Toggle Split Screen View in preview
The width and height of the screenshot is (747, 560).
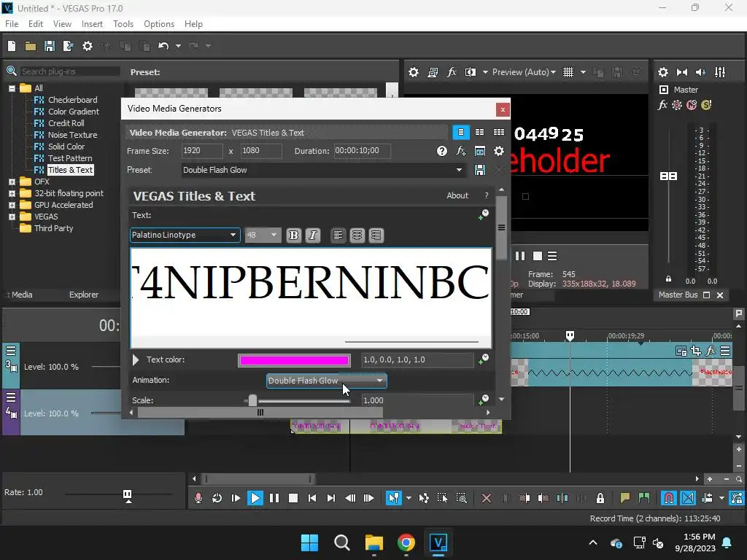pos(471,72)
